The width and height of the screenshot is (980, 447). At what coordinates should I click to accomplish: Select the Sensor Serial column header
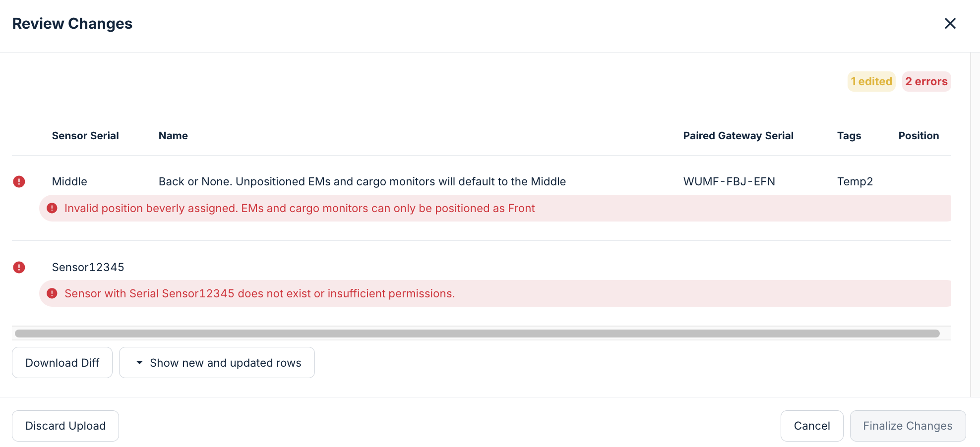pos(85,135)
